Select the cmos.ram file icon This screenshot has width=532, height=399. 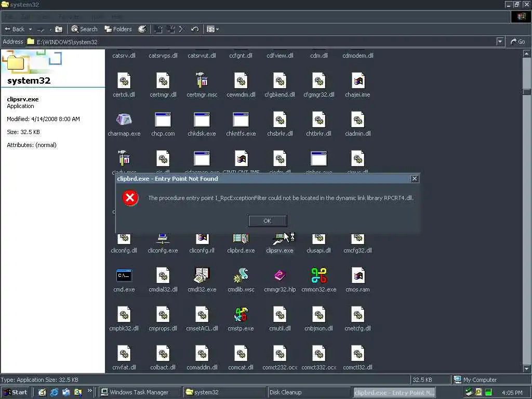[357, 275]
